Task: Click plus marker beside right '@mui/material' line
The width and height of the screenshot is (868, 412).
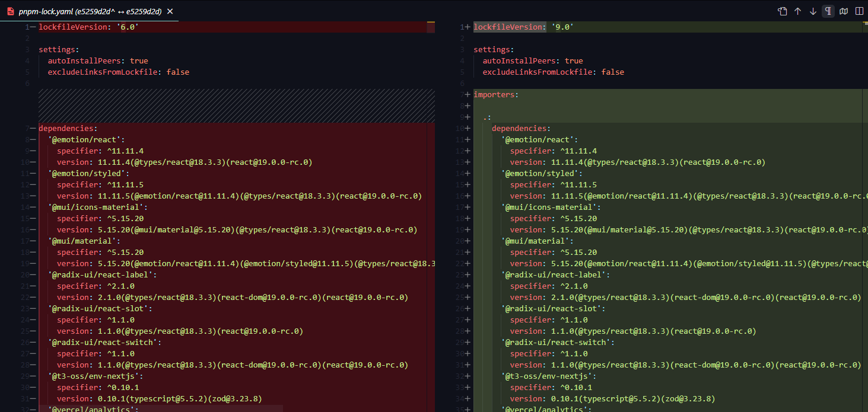Action: [x=468, y=241]
